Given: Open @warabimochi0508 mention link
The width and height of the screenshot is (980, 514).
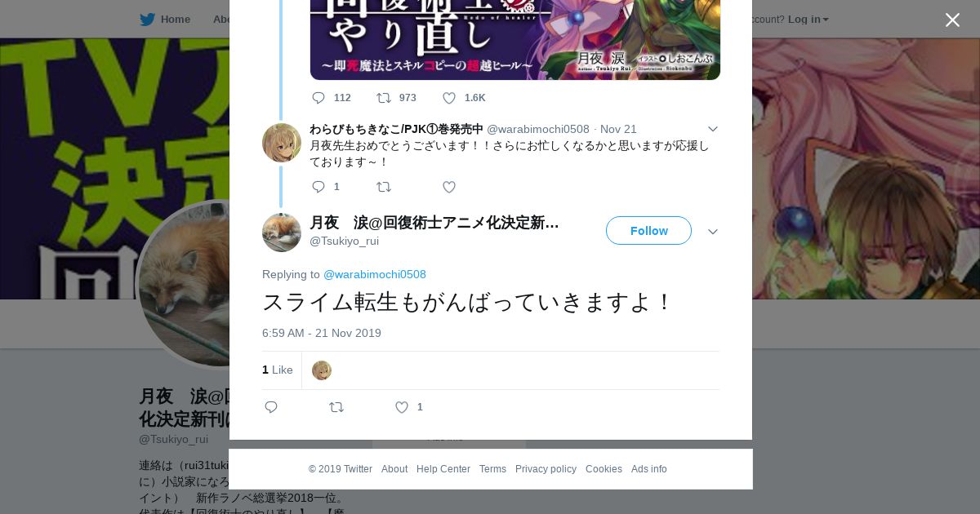Looking at the screenshot, I should click(x=375, y=274).
